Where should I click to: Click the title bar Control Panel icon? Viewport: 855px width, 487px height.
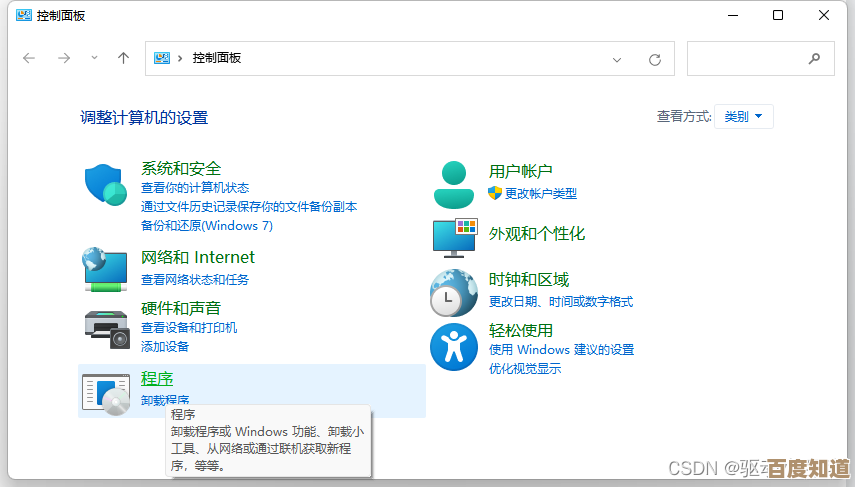click(24, 15)
